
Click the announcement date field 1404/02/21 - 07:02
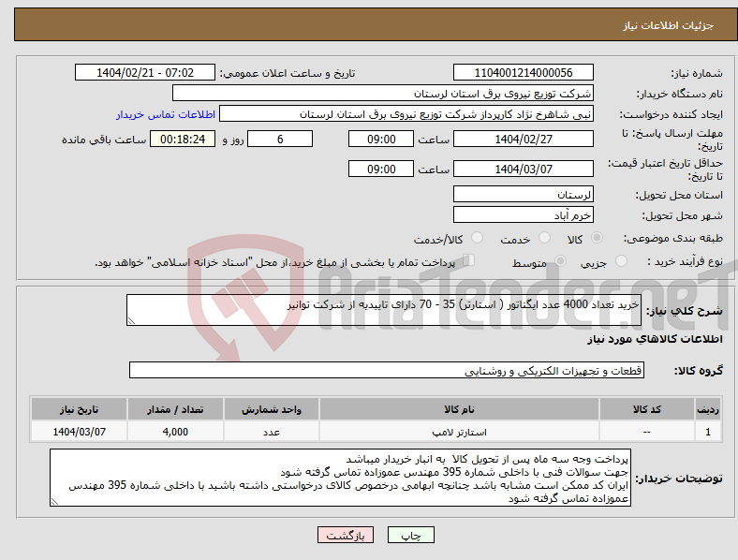[145, 72]
